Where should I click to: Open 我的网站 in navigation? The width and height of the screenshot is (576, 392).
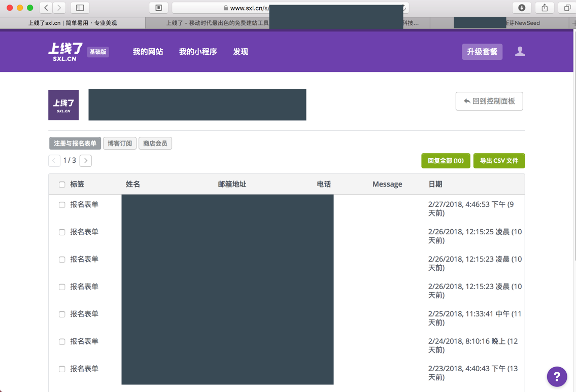(148, 52)
